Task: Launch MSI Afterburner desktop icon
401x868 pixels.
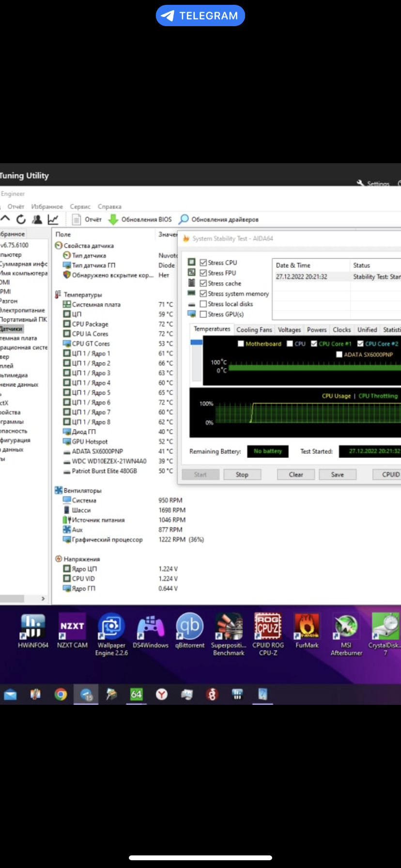Action: point(346,635)
